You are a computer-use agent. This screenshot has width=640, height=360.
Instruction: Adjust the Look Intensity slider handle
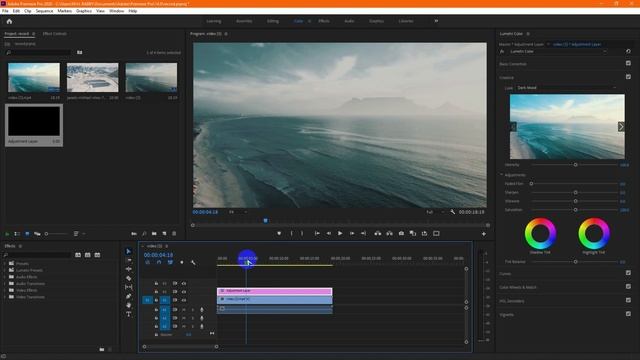point(576,165)
